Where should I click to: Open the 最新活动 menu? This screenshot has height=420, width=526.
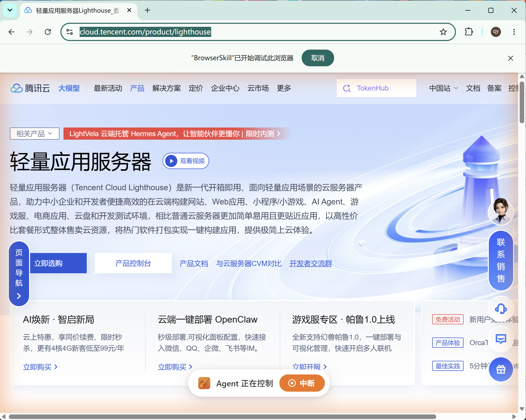coord(108,88)
